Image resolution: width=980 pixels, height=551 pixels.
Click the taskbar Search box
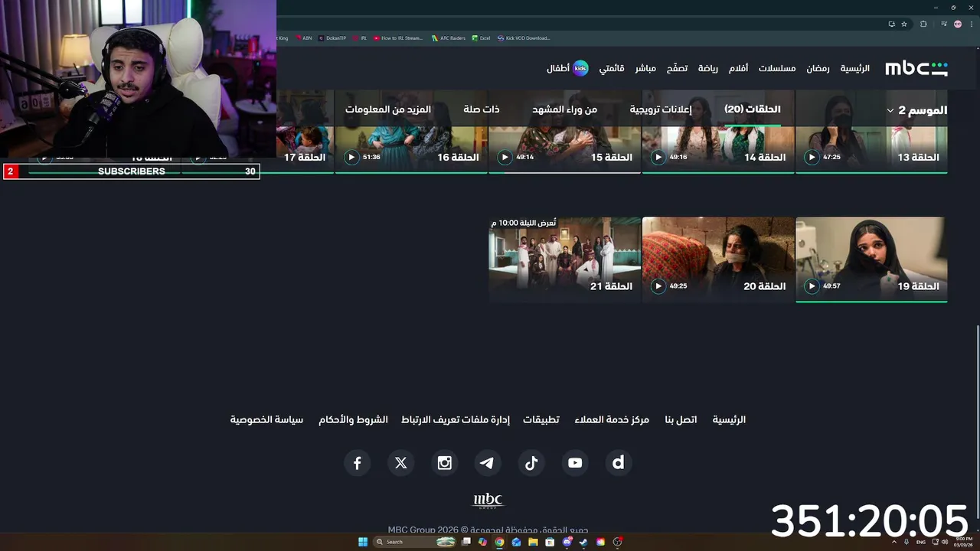pyautogui.click(x=414, y=542)
